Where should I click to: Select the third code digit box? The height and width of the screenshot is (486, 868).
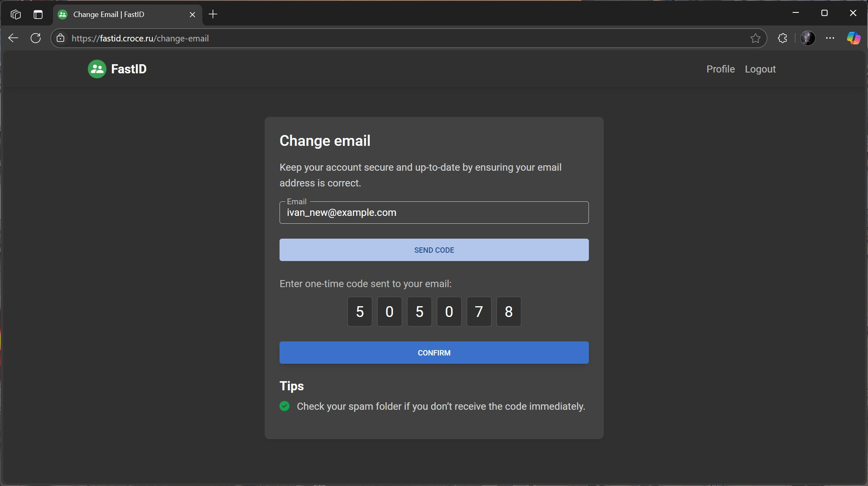(420, 312)
